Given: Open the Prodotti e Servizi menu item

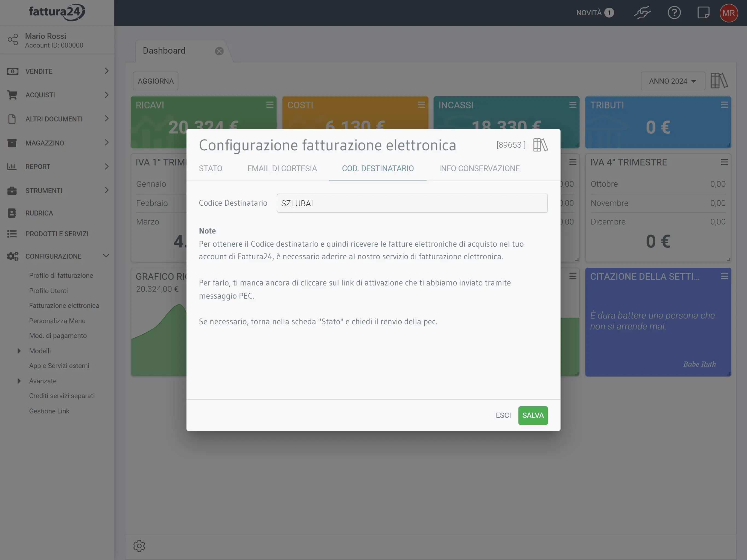Looking at the screenshot, I should click(57, 234).
